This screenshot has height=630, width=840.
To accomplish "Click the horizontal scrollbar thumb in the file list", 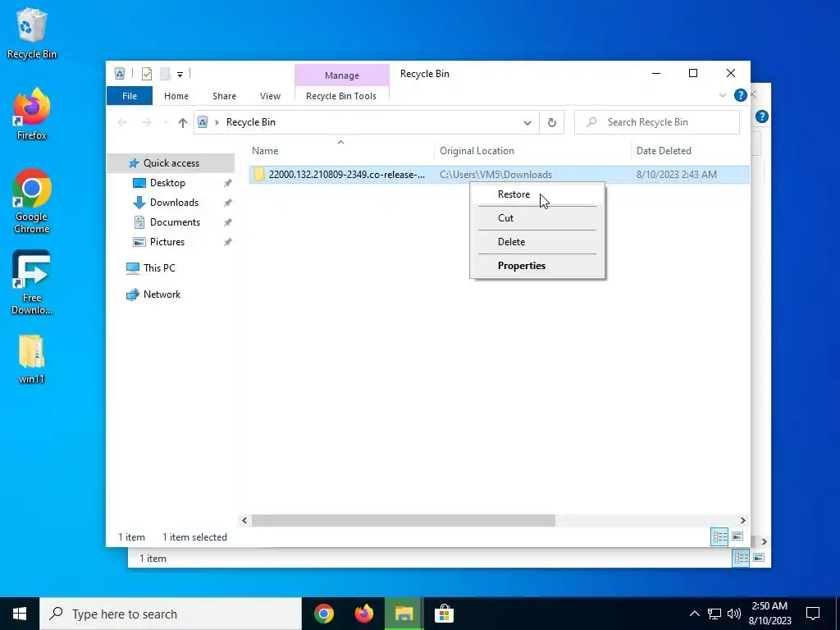I will [404, 520].
